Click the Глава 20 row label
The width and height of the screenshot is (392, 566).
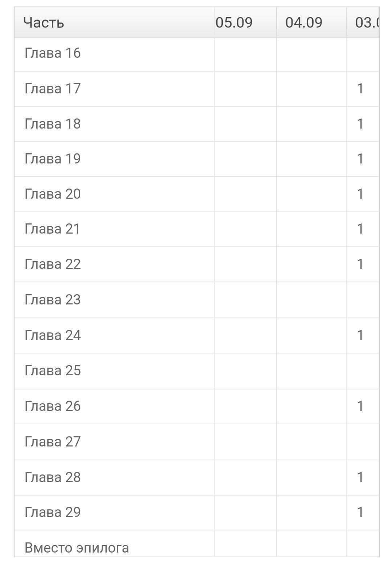pyautogui.click(x=53, y=194)
